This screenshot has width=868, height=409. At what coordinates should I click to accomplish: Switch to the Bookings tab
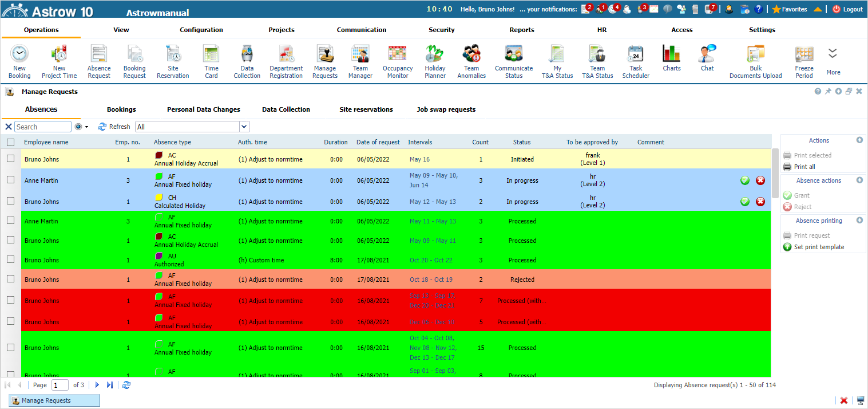(121, 109)
